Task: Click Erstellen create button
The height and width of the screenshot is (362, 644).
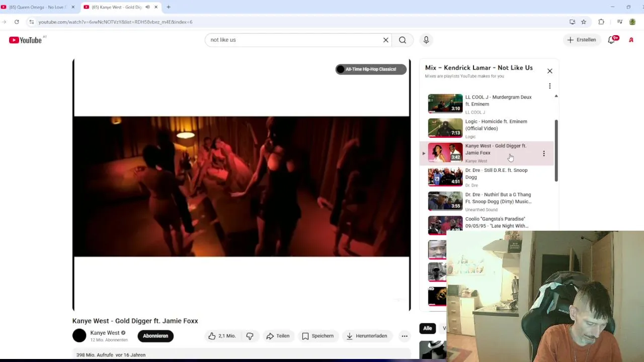Action: (582, 40)
